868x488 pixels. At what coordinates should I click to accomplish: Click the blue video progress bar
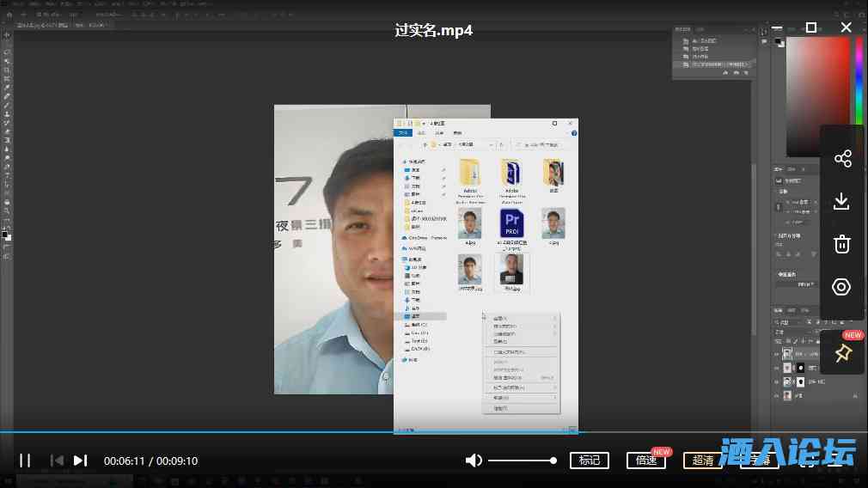(x=258, y=431)
